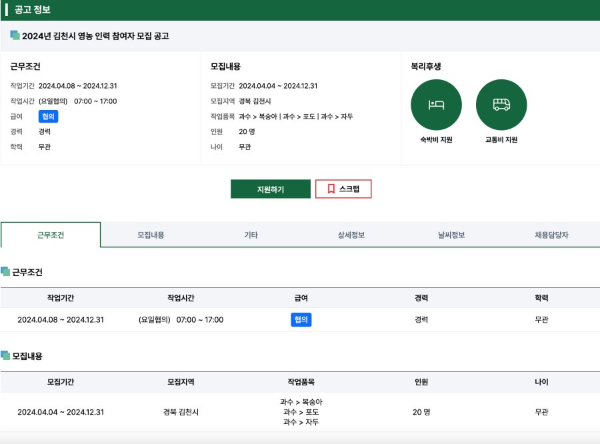Viewport: 600px width, 444px height.
Task: Click the 모집기간 column header
Action: (60, 382)
